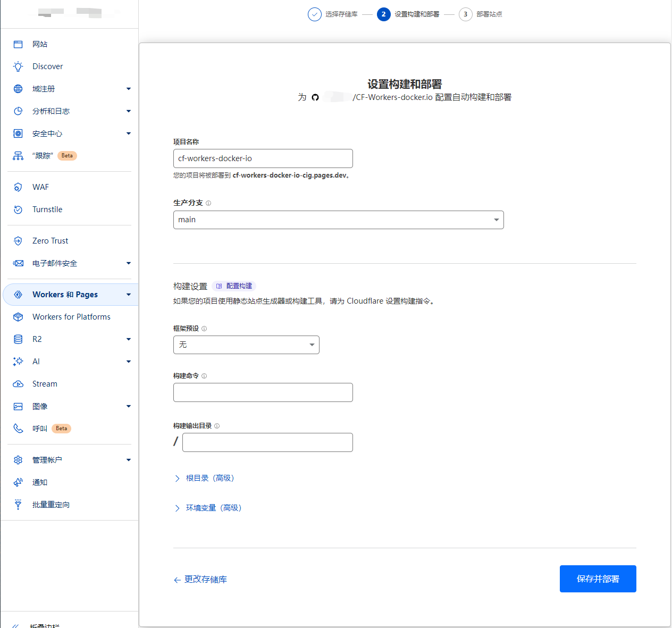Focus the 项目名称 input field

[x=263, y=158]
